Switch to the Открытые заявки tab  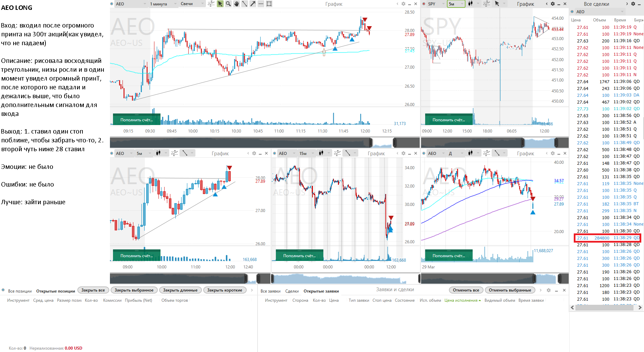(321, 291)
